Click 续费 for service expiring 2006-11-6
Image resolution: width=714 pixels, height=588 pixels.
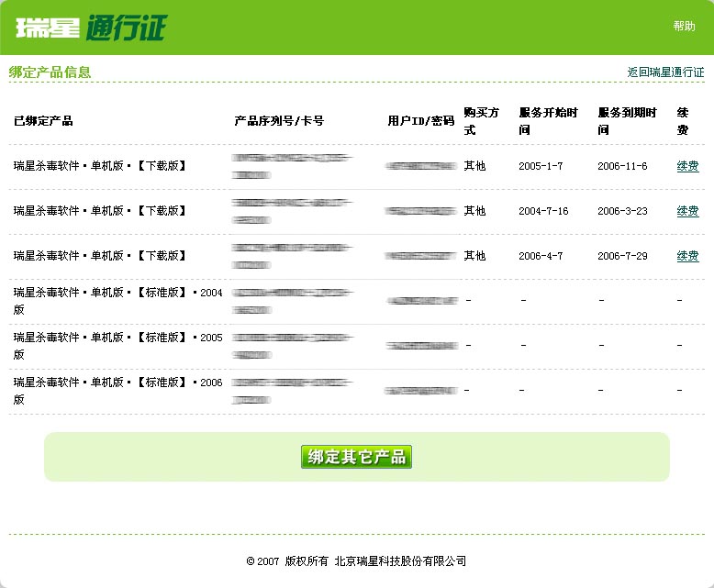(687, 166)
